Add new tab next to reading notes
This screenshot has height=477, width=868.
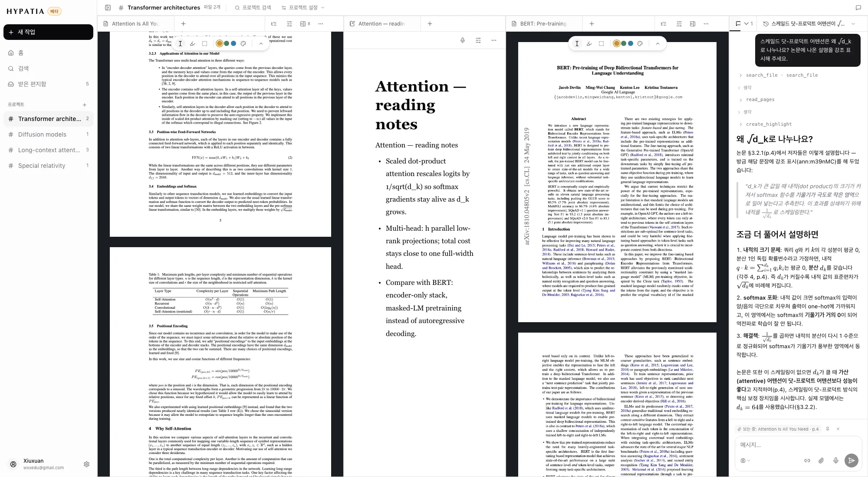430,24
